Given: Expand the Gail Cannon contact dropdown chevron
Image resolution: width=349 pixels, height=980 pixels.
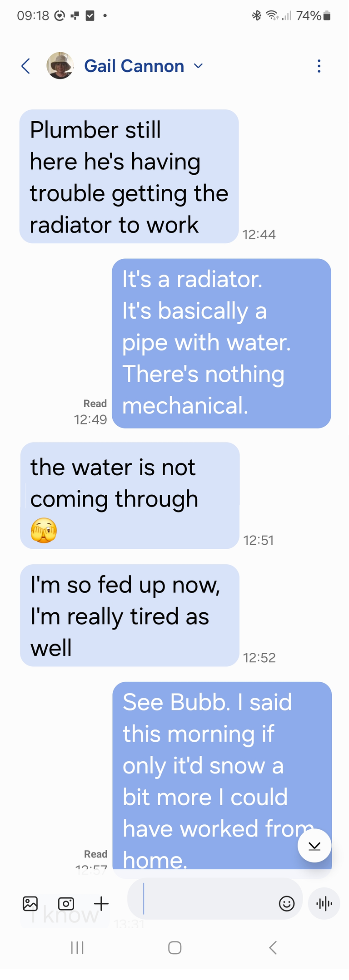Looking at the screenshot, I should tap(198, 66).
